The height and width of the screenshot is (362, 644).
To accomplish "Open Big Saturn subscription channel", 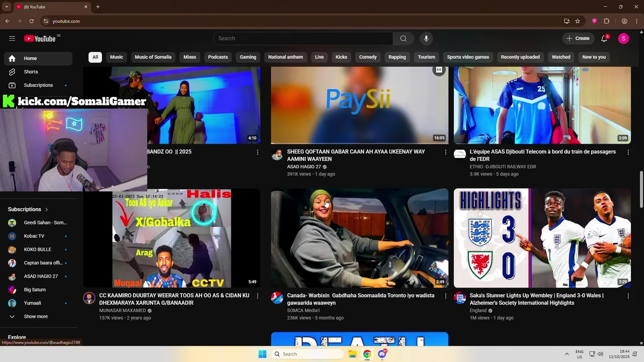I will click(x=38, y=290).
